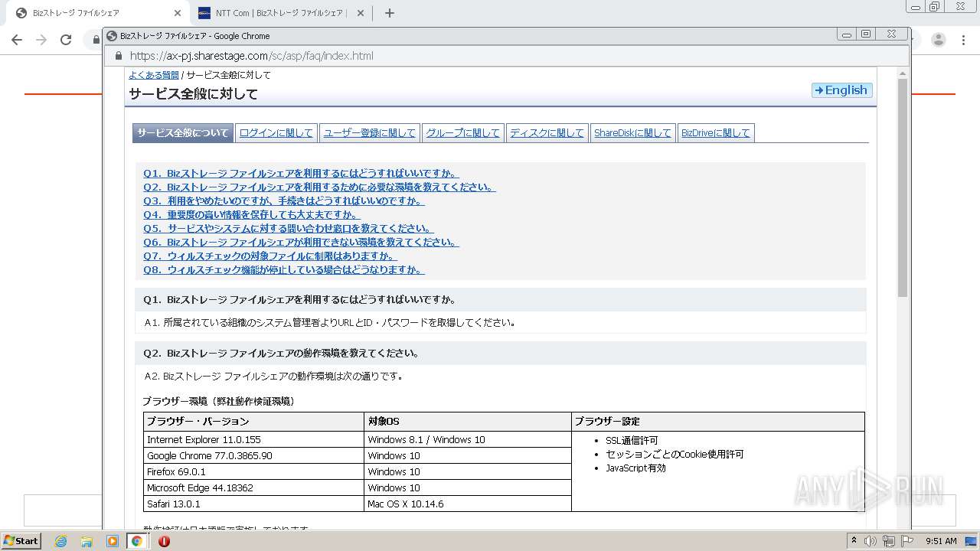Open the ログインに関して tab

coord(276,133)
